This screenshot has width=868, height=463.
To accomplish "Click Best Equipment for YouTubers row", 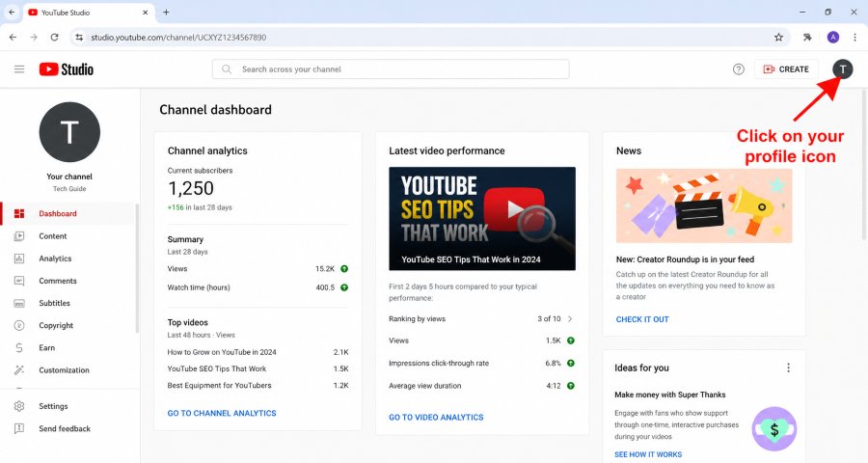I will (x=258, y=386).
